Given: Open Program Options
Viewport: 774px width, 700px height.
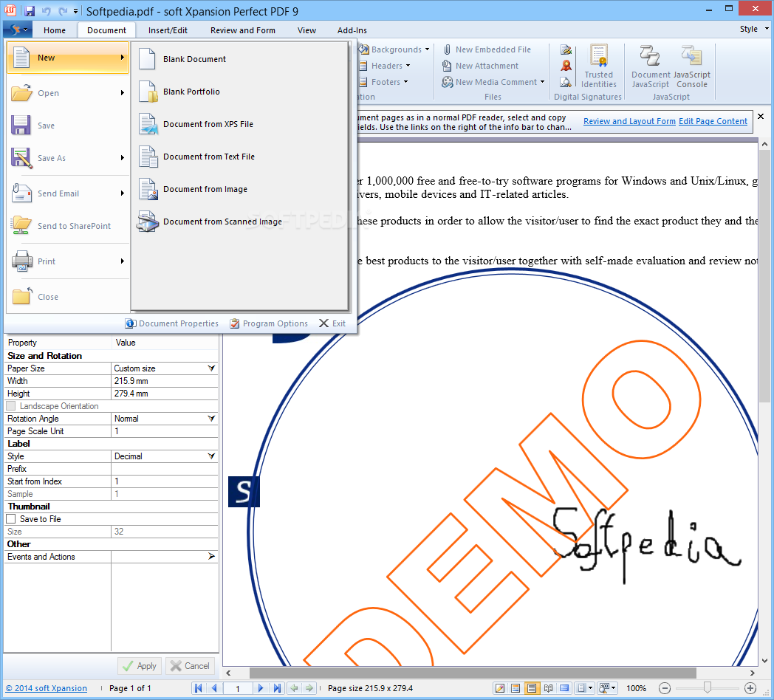Looking at the screenshot, I should (x=269, y=323).
